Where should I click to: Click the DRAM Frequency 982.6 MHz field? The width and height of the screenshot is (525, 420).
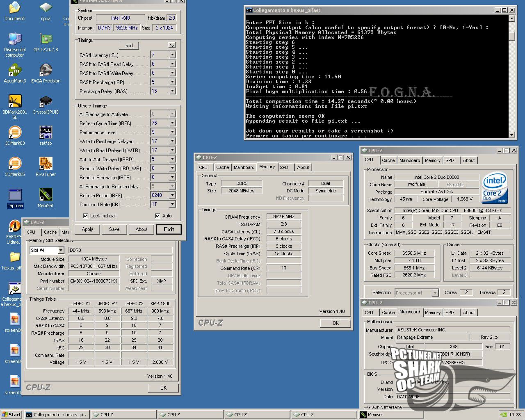pos(284,217)
